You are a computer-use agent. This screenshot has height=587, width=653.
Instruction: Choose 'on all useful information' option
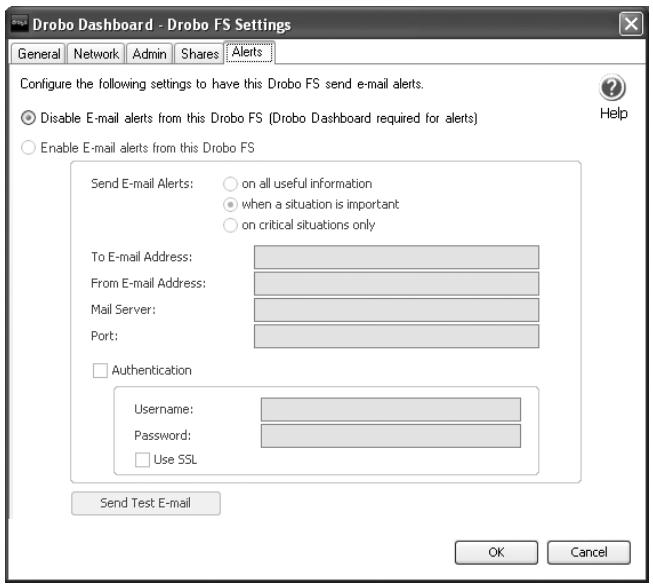(x=230, y=184)
